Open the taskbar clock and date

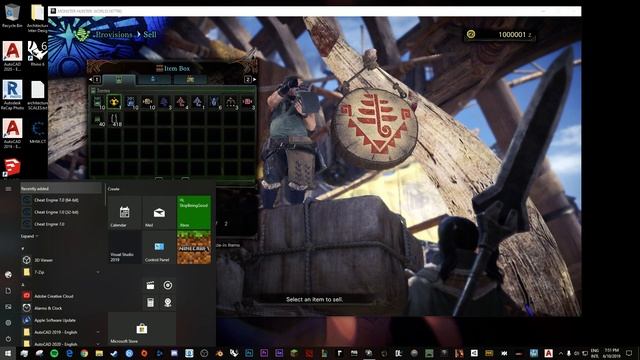click(611, 353)
